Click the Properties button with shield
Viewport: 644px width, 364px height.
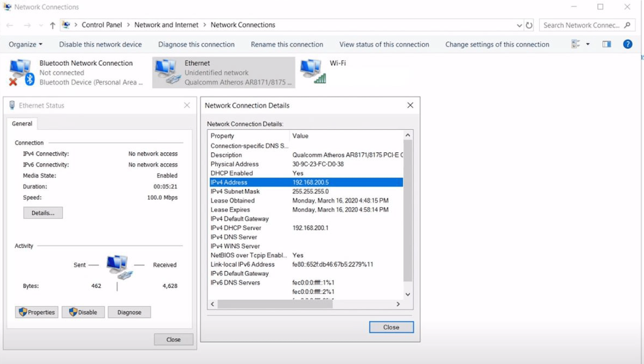[x=37, y=312]
